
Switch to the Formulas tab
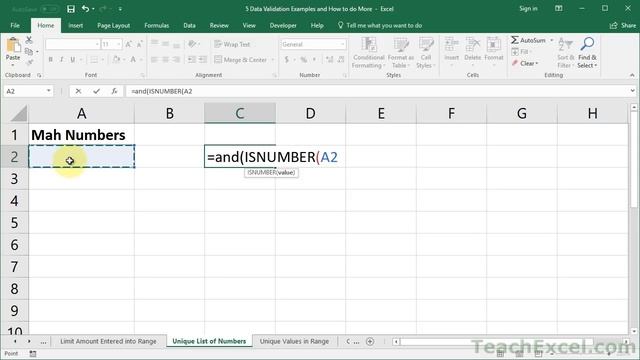[157, 25]
